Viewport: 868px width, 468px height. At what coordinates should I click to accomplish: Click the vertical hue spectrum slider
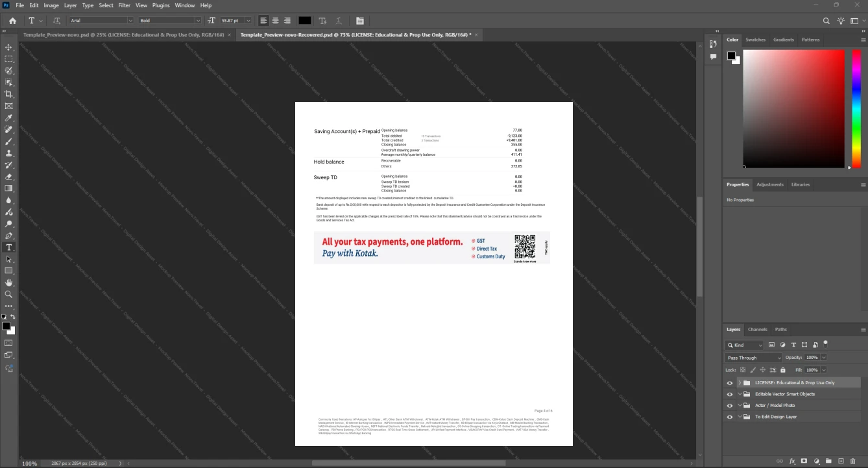pyautogui.click(x=855, y=109)
